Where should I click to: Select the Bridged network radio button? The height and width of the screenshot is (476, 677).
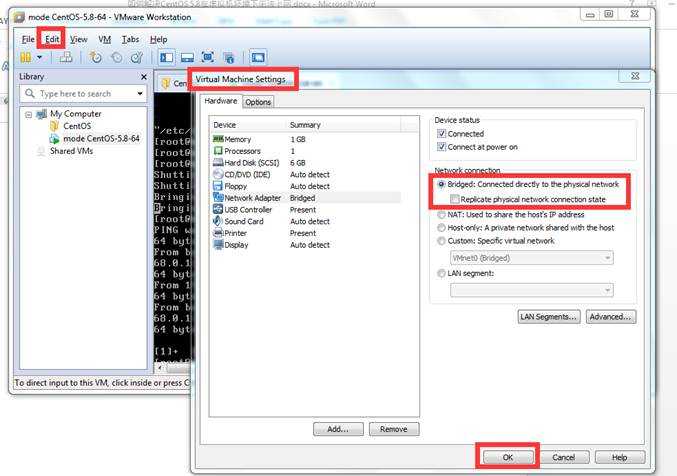click(441, 184)
